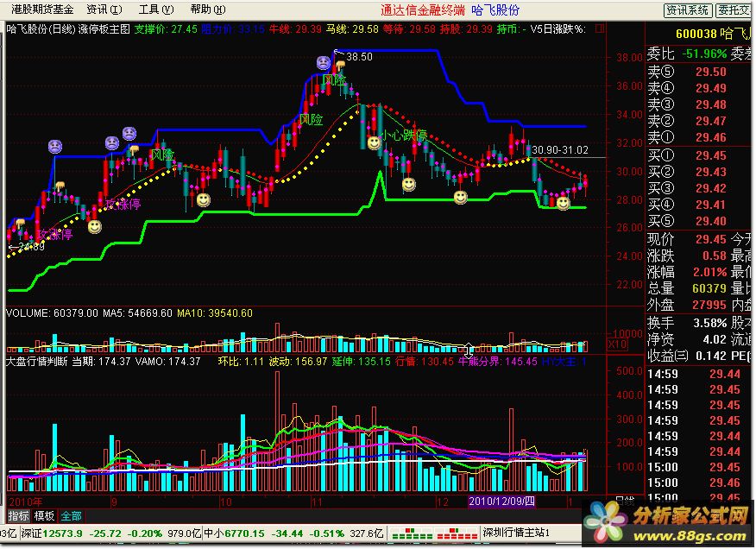This screenshot has width=756, height=549.
Task: Click the 卖③ 29.48 ask row
Action: pos(687,104)
